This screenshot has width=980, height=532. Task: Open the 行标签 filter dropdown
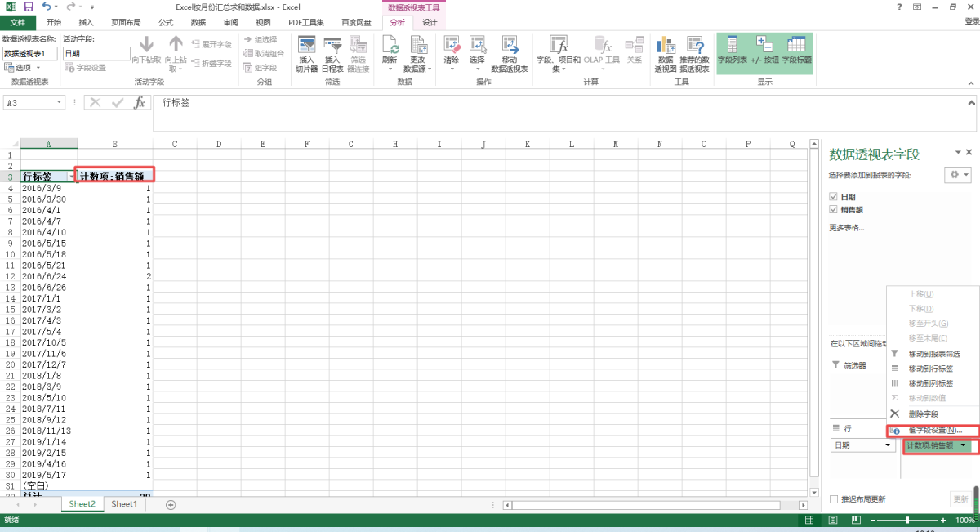point(71,176)
